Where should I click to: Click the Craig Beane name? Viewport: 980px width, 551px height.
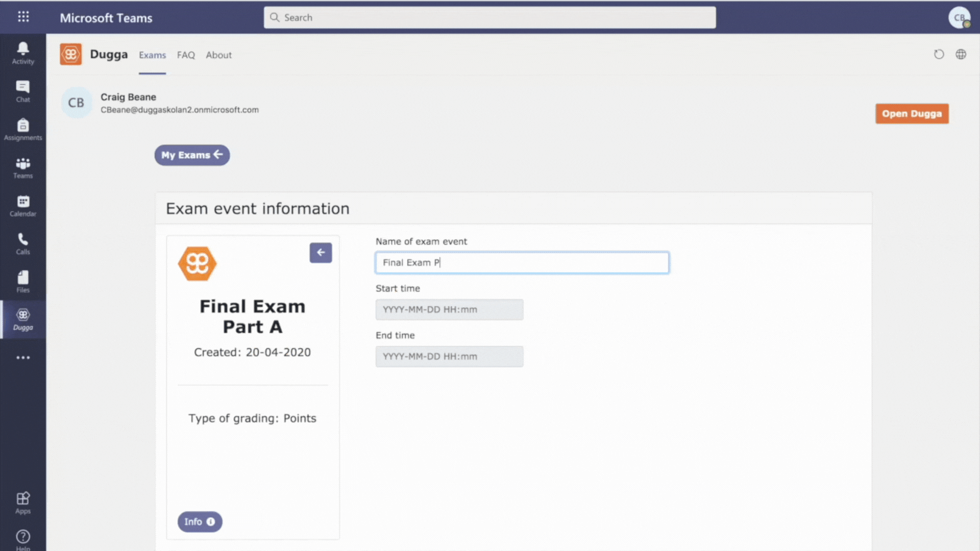pos(128,97)
